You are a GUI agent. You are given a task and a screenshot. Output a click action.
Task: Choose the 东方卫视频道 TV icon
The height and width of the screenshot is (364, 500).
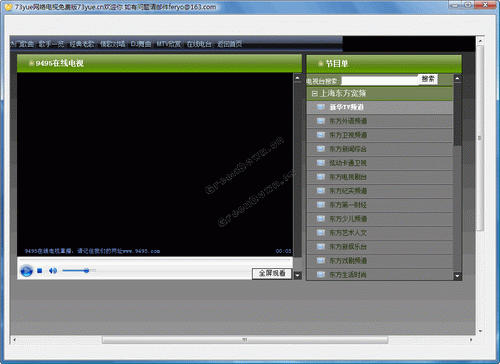[x=321, y=135]
